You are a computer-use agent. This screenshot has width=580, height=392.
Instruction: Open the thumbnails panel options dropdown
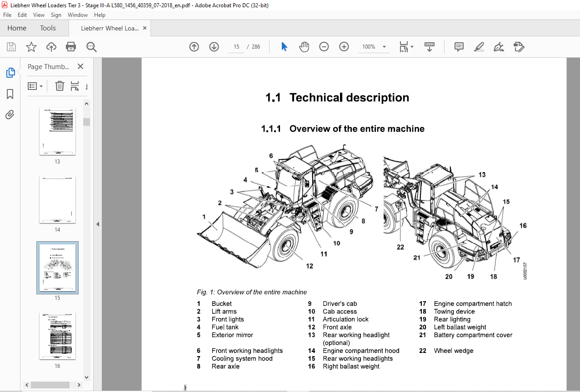(x=35, y=86)
